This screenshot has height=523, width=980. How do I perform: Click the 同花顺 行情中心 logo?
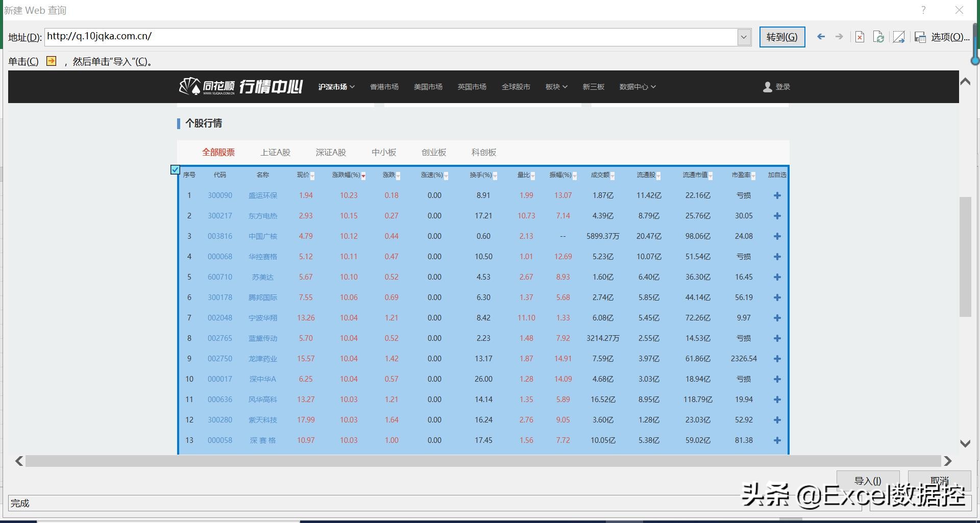[241, 86]
